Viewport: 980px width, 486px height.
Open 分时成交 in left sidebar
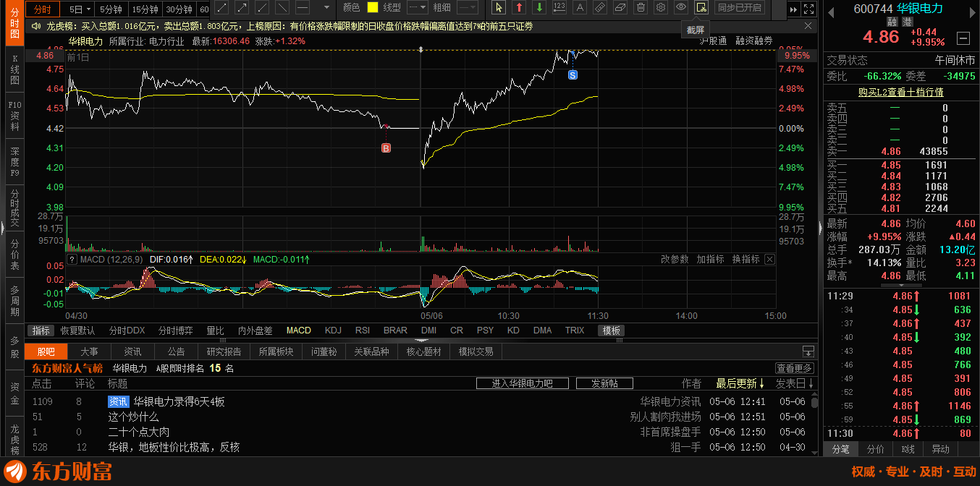[x=14, y=208]
